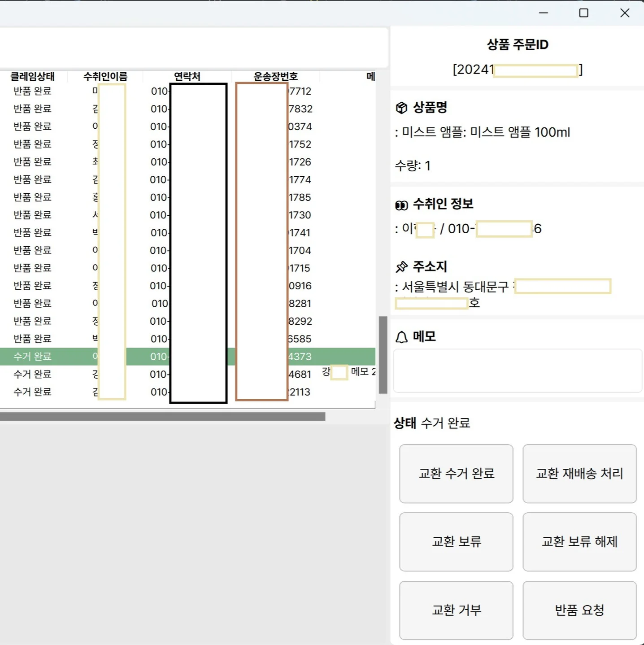
Task: Select the first 반품 완료 row
Action: 31,91
